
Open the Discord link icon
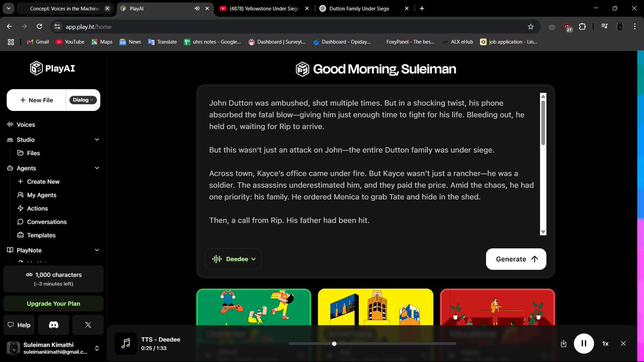[x=53, y=325]
